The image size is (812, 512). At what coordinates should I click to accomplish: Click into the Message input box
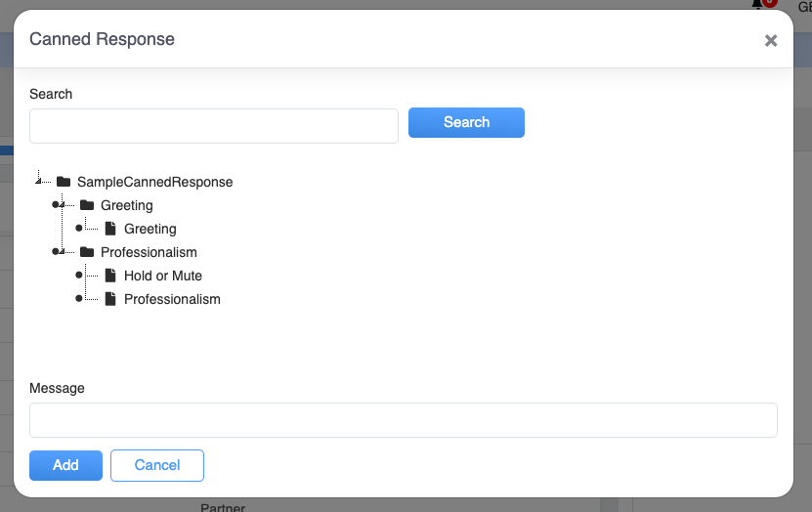404,420
